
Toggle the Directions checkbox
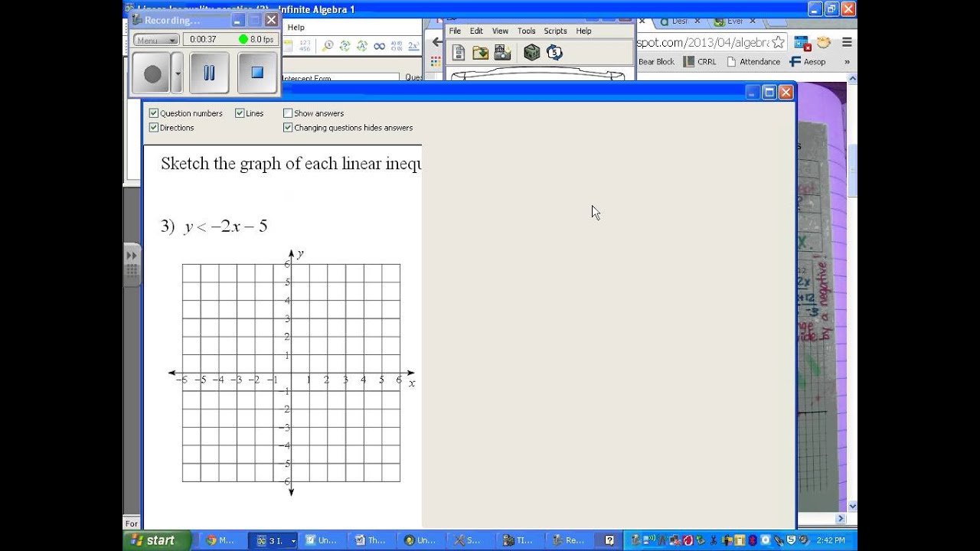pyautogui.click(x=153, y=128)
